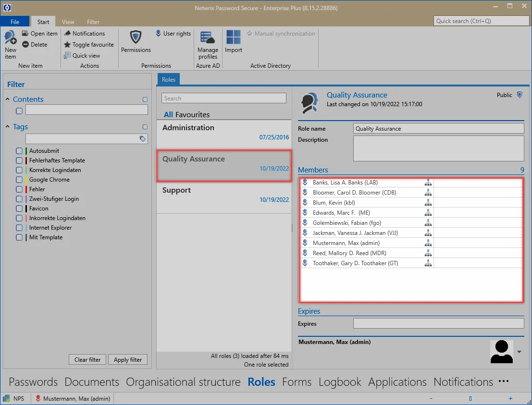The image size is (532, 405).
Task: Click the Active Directory Import icon
Action: tap(234, 37)
